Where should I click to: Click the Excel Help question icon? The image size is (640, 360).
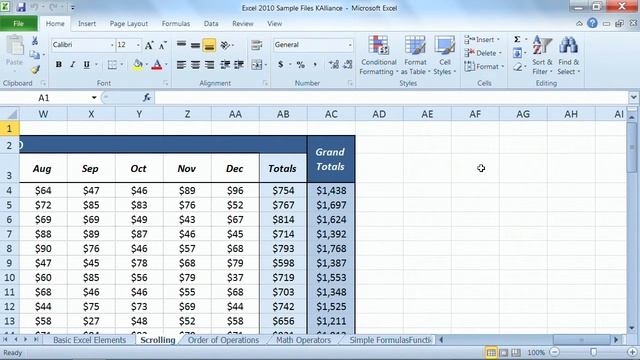click(592, 24)
